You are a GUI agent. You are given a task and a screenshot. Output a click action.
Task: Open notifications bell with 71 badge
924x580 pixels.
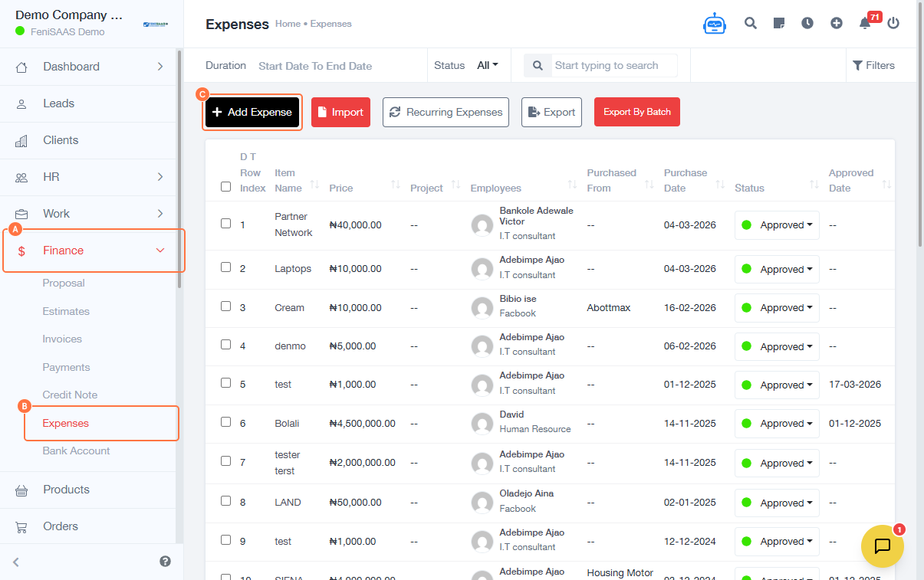tap(865, 23)
